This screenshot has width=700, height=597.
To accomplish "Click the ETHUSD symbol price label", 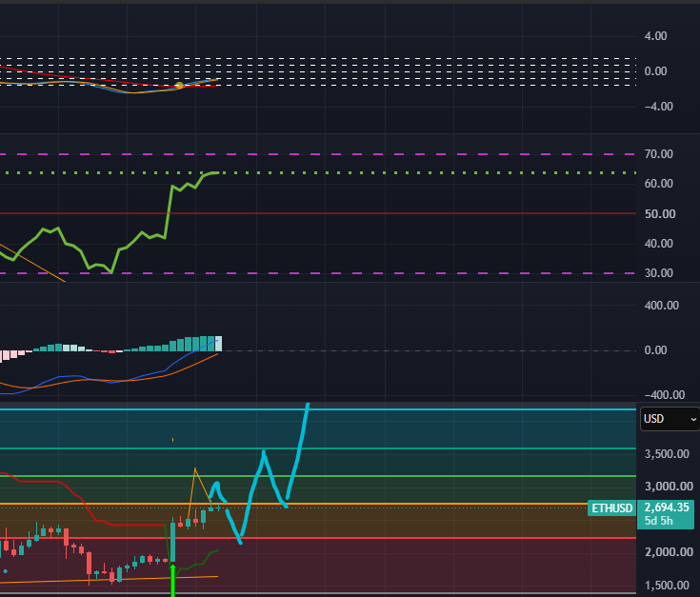I will coord(611,507).
